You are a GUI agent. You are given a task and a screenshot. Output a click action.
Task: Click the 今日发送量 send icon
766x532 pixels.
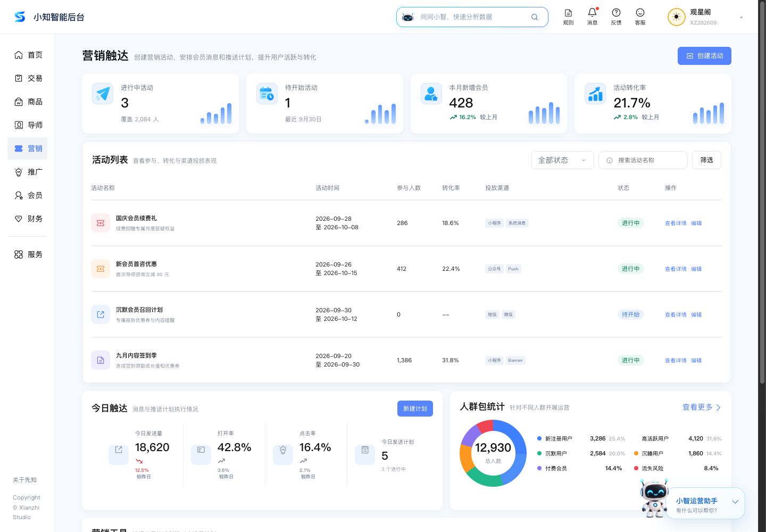tap(119, 455)
